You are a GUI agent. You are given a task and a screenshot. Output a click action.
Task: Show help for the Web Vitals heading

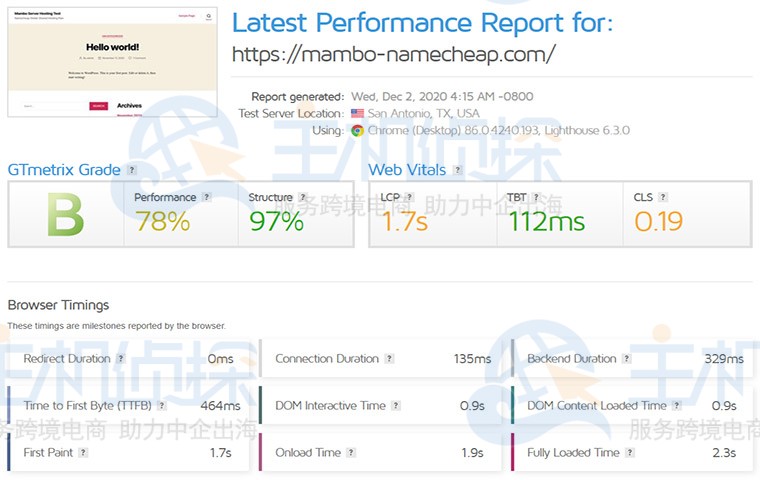458,171
